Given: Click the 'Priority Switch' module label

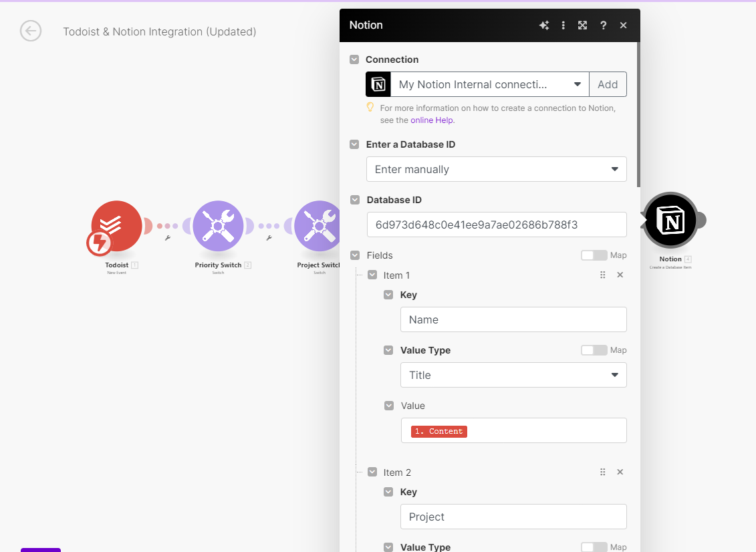Looking at the screenshot, I should [x=218, y=265].
